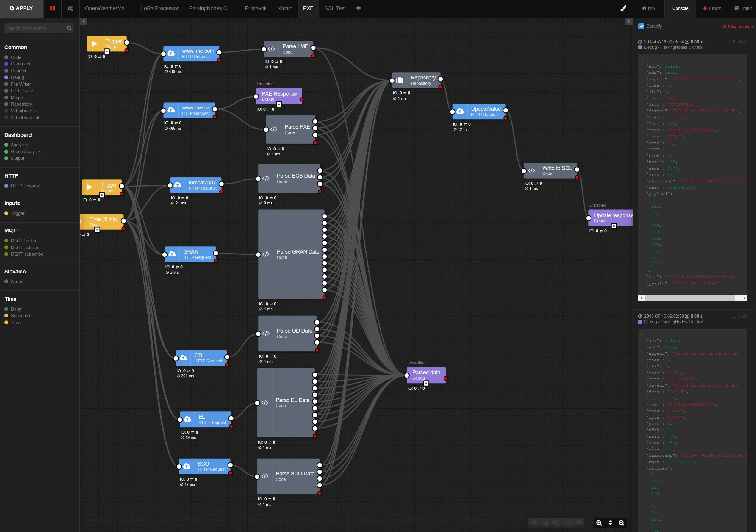This screenshot has height=532, width=756.
Task: Click the console scrollbar's left arrow
Action: (x=641, y=298)
